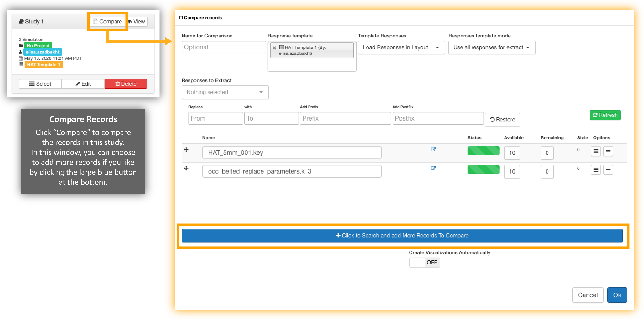The width and height of the screenshot is (644, 320).
Task: Click the View button with eye icon
Action: [136, 22]
